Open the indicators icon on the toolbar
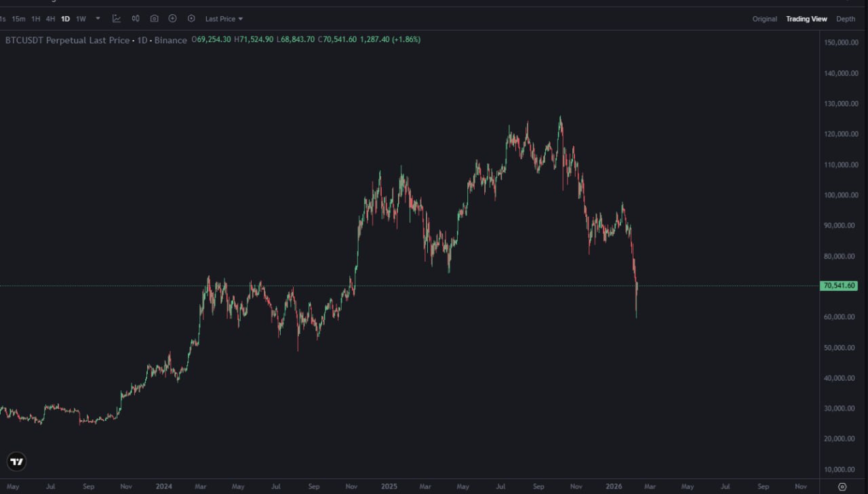Screen dimensions: 868x494 117,18
